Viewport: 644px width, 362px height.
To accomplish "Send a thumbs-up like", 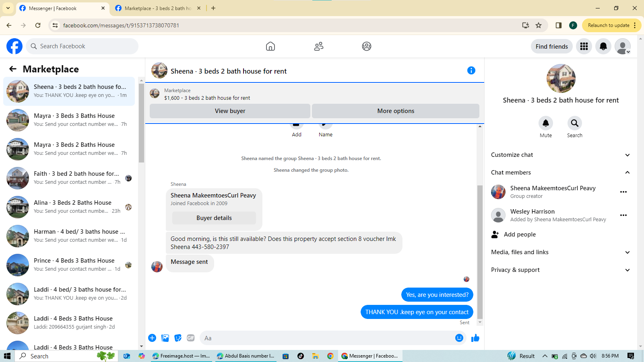I will [475, 338].
